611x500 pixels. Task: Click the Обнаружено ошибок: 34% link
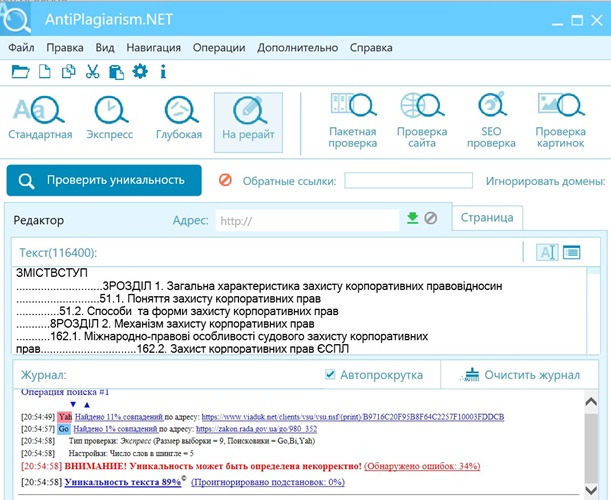click(x=422, y=466)
